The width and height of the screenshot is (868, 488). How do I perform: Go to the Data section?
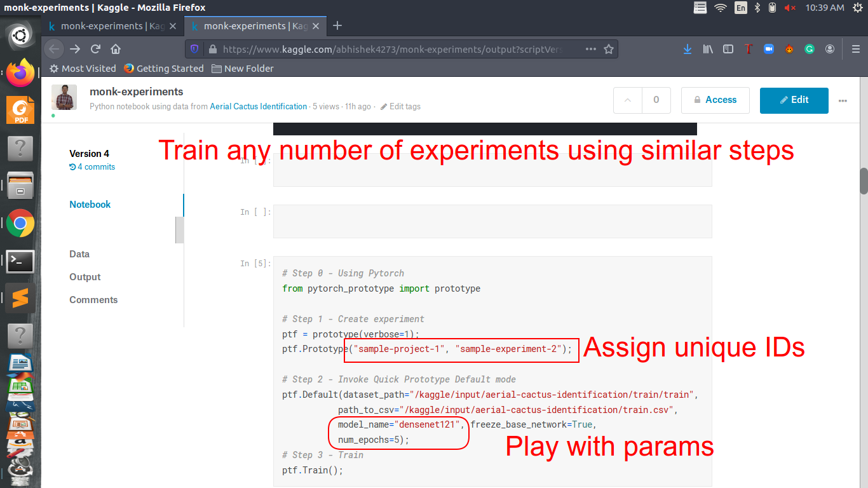(79, 254)
